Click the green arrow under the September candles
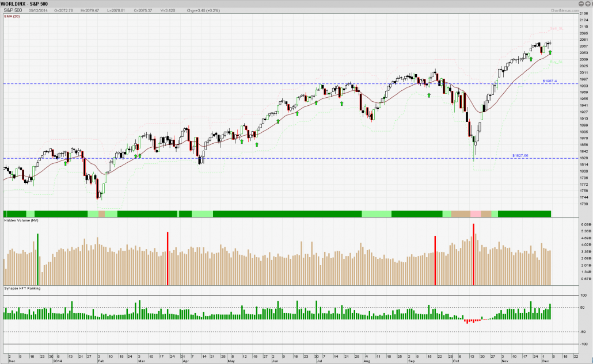Image resolution: width=593 pixels, height=364 pixels. coord(428,95)
